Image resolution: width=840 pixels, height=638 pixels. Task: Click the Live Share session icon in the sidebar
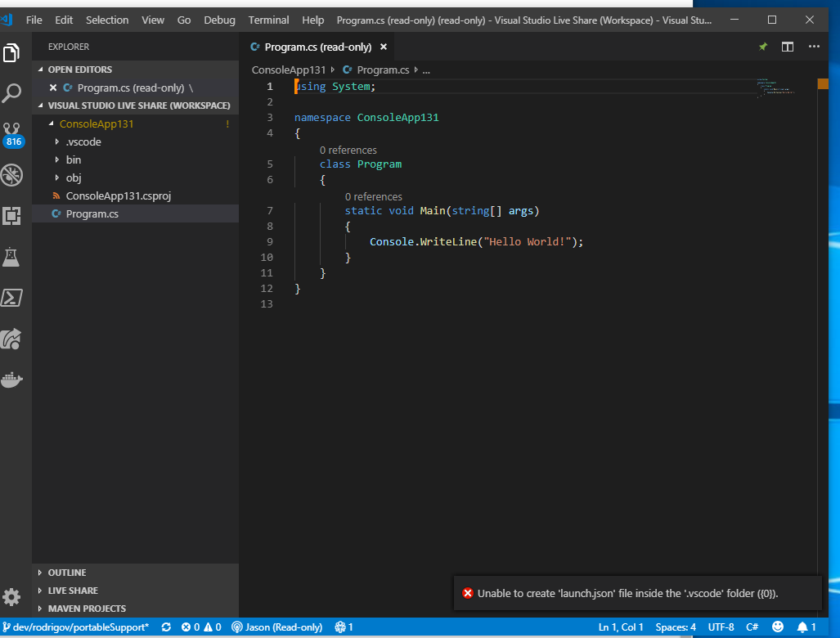[x=12, y=339]
